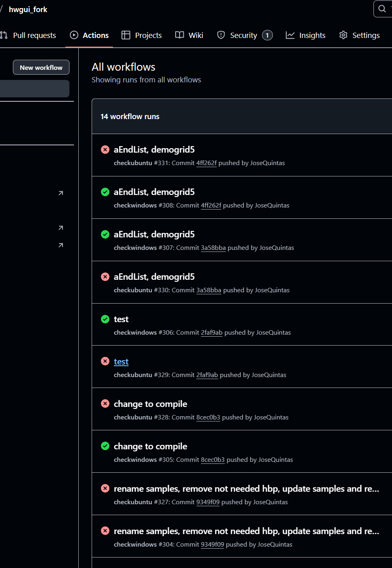
Task: Click the last external link arrow in sidebar
Action: click(61, 245)
